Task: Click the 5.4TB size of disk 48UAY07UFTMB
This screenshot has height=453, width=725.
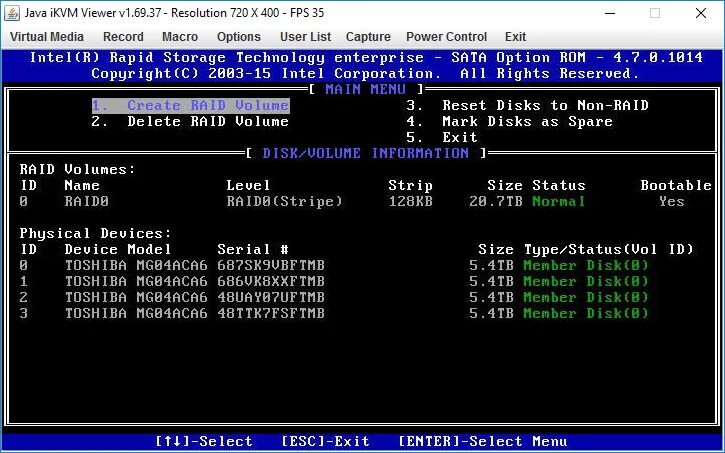Action: (491, 297)
